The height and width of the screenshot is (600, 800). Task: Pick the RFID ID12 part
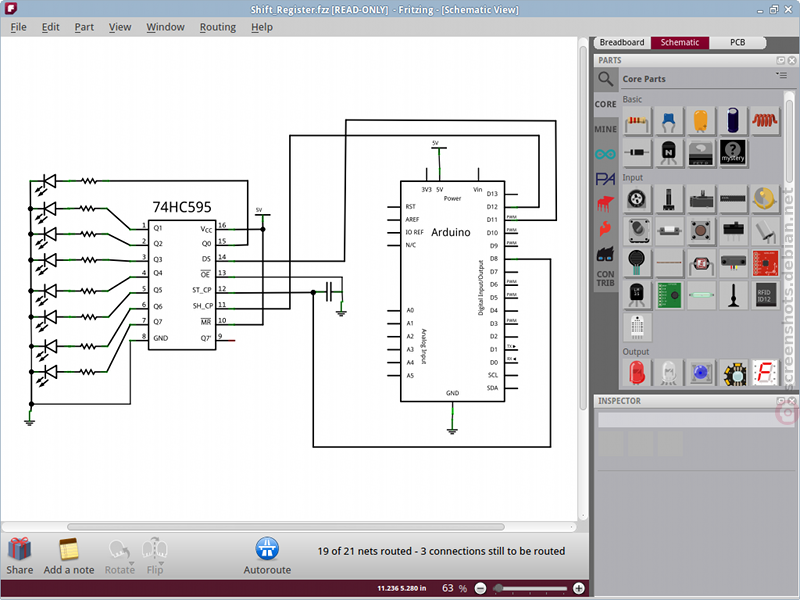coord(765,295)
